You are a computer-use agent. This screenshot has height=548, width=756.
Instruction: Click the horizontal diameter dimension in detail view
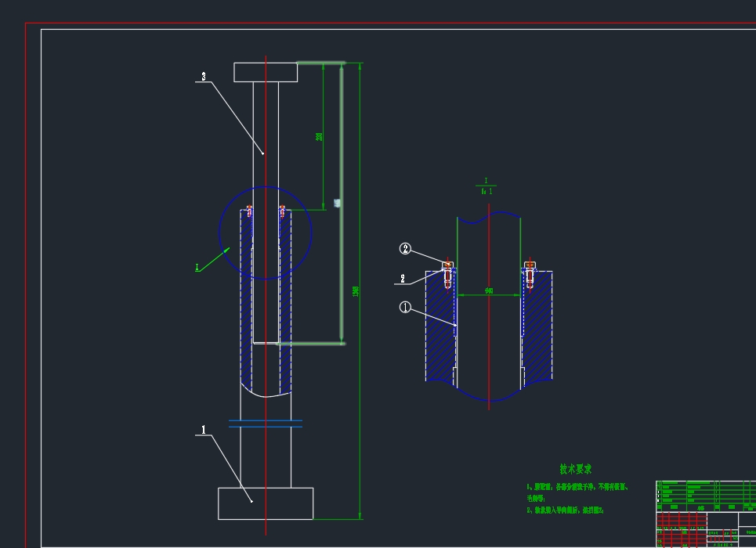click(489, 291)
